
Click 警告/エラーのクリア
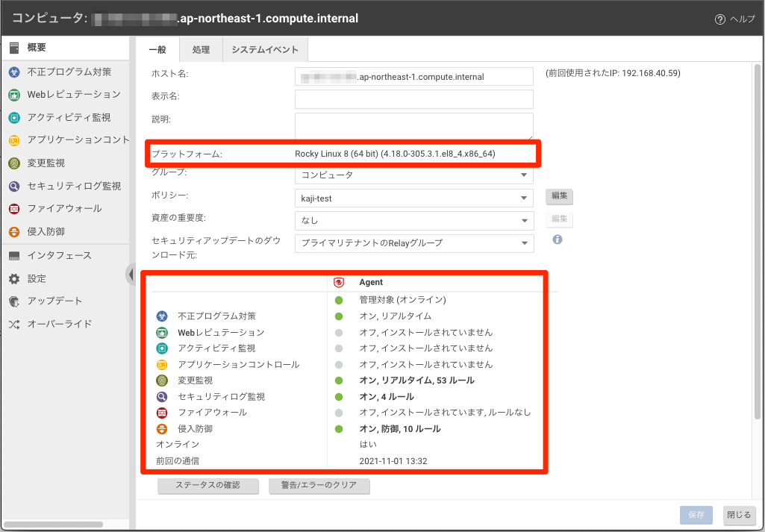click(x=319, y=486)
